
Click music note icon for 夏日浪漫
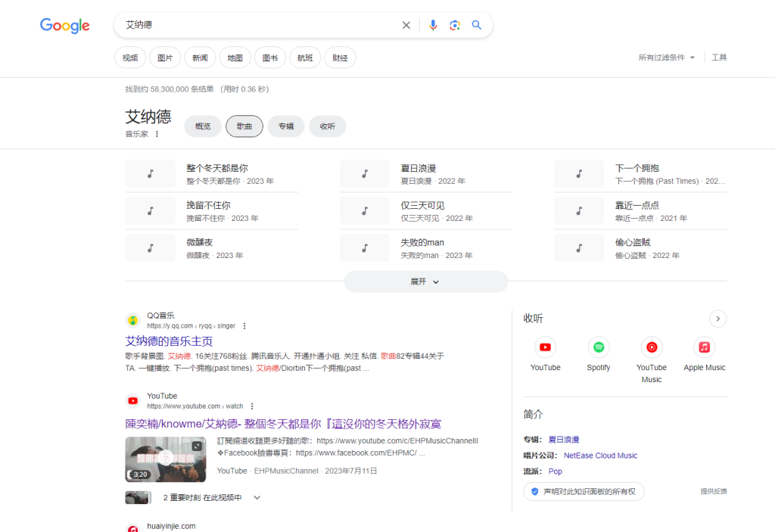365,173
